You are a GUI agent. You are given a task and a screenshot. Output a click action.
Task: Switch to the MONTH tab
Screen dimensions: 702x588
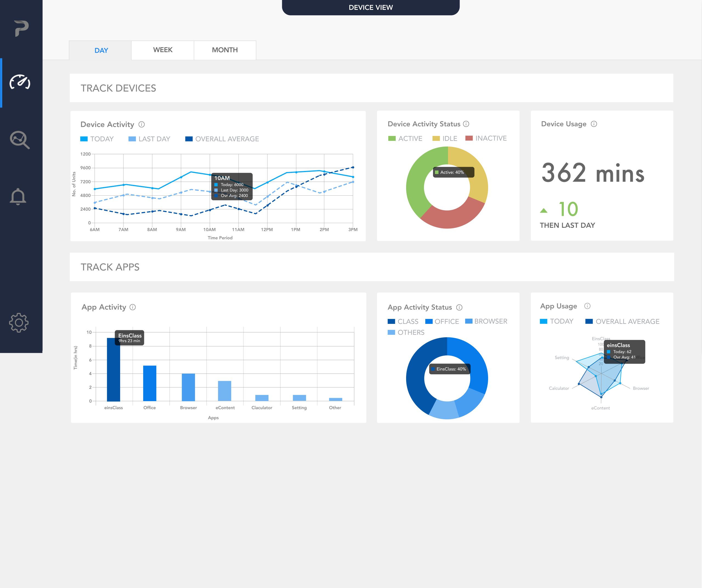coord(225,50)
